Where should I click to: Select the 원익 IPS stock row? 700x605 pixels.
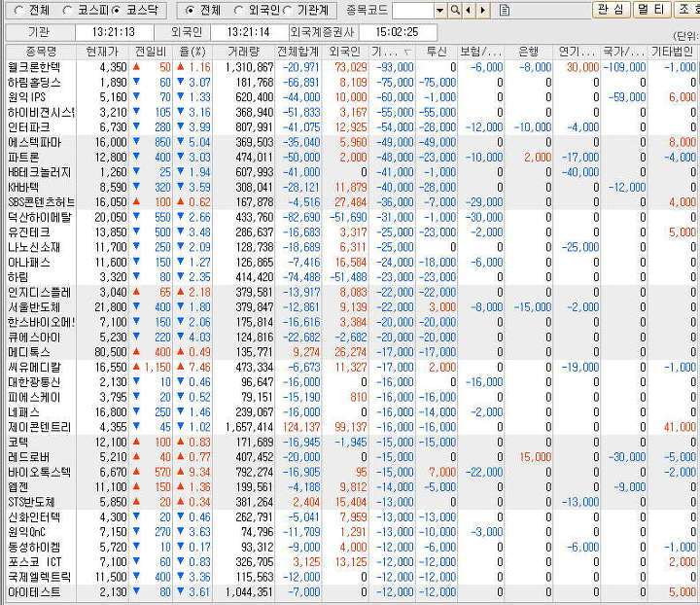(352, 97)
